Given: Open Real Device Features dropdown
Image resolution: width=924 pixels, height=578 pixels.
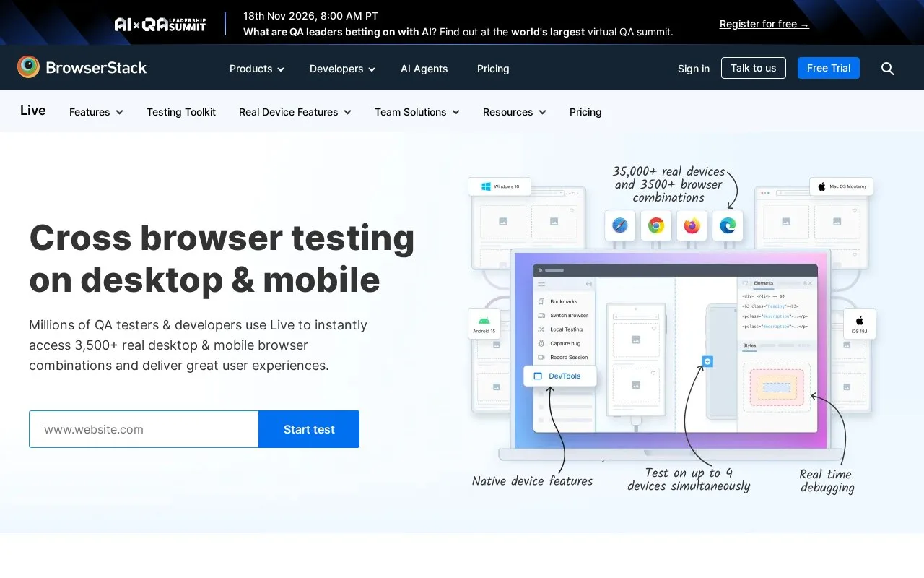Looking at the screenshot, I should coord(295,112).
